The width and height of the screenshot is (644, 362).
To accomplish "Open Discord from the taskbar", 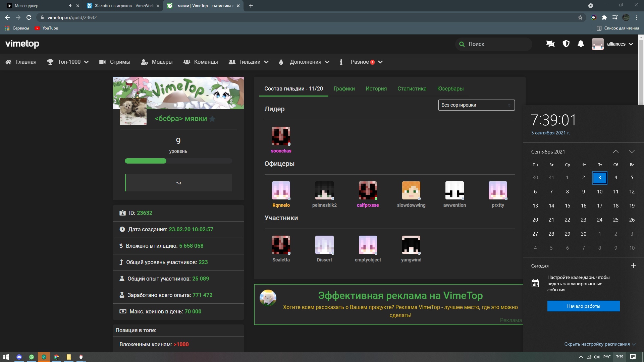I will [19, 357].
